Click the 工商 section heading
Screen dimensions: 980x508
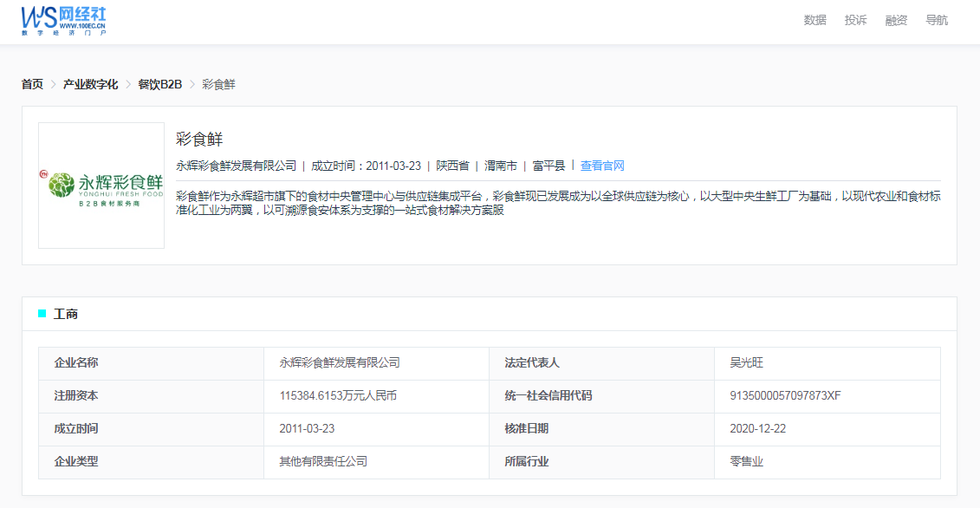[x=66, y=314]
